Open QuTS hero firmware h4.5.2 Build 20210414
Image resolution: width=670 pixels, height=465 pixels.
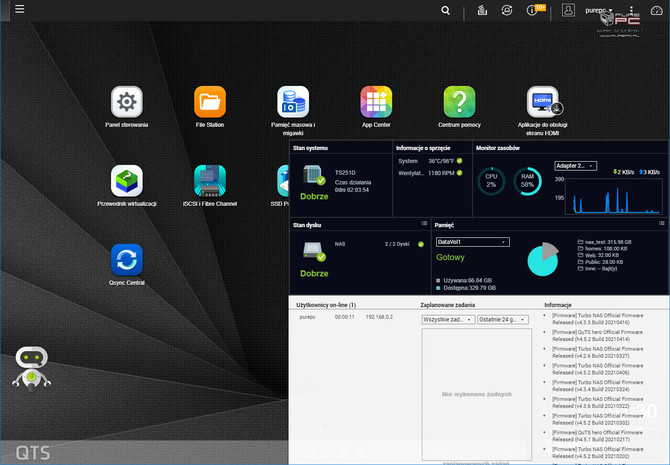pyautogui.click(x=597, y=336)
